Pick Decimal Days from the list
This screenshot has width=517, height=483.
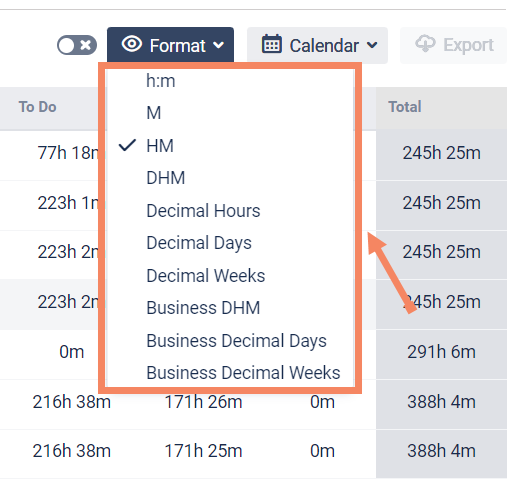pos(199,243)
